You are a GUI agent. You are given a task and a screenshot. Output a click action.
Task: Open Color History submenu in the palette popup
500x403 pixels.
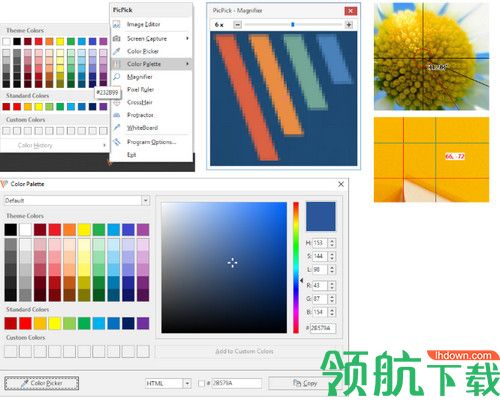[x=54, y=145]
